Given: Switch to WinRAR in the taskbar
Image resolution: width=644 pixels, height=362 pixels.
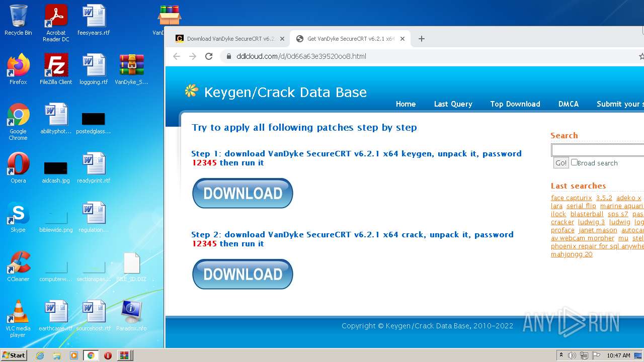Looking at the screenshot, I should (x=124, y=355).
